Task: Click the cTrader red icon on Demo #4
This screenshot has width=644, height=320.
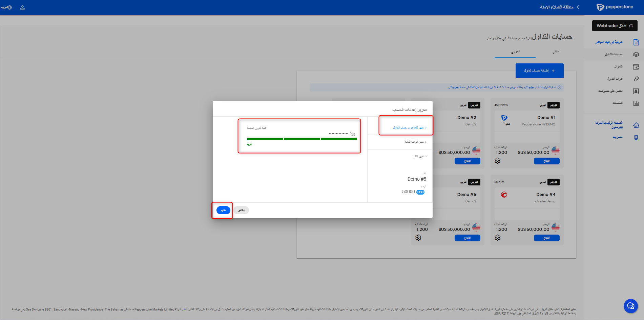Action: (504, 195)
